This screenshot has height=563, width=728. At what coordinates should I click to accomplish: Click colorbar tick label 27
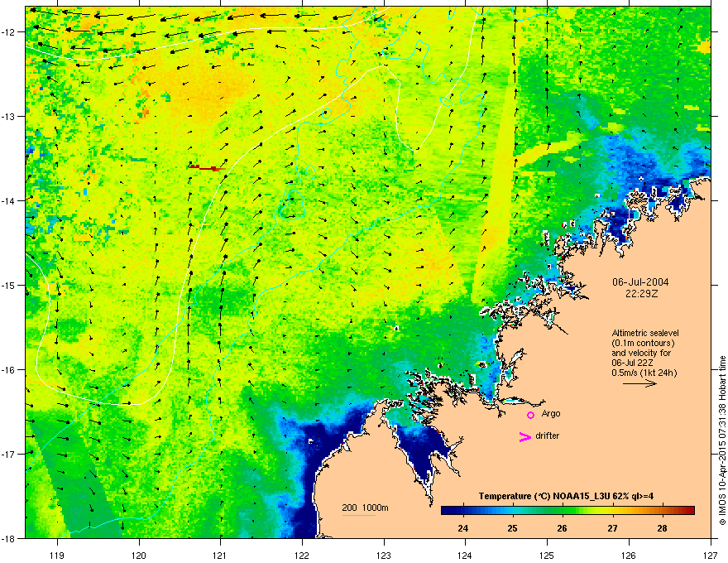point(612,528)
